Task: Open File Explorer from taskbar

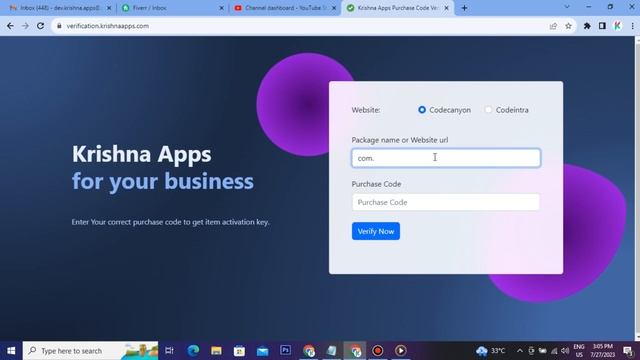Action: [x=216, y=351]
